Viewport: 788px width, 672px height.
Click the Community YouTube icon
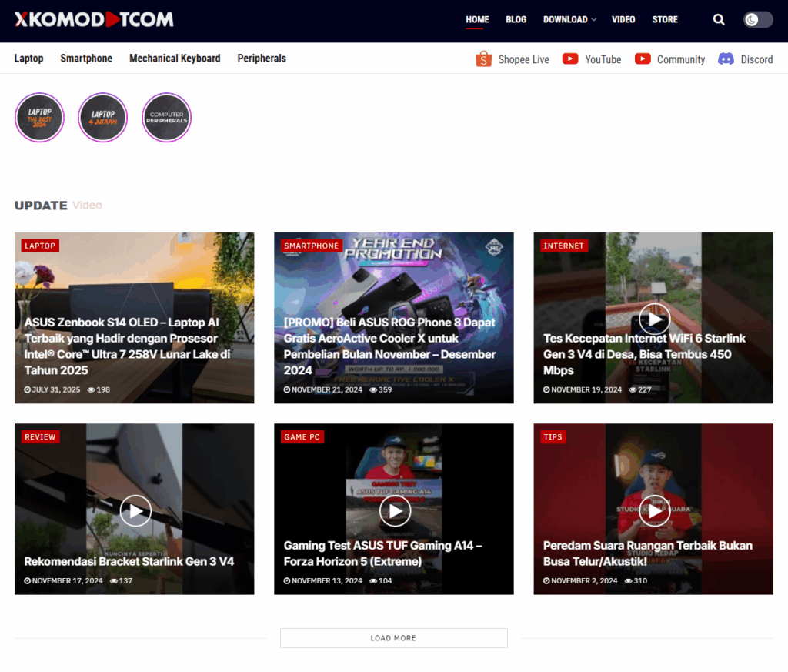pos(643,59)
